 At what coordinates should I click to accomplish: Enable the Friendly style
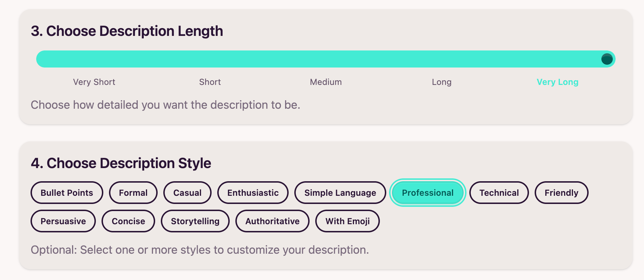click(561, 193)
